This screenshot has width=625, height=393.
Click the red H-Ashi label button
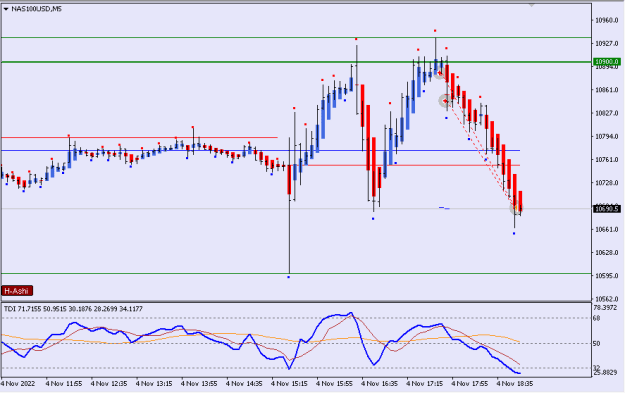(17, 291)
